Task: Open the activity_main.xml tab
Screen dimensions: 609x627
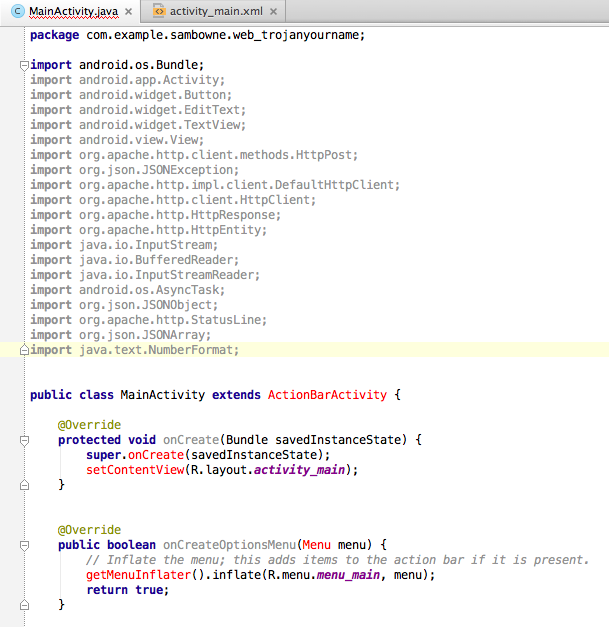Action: 216,11
